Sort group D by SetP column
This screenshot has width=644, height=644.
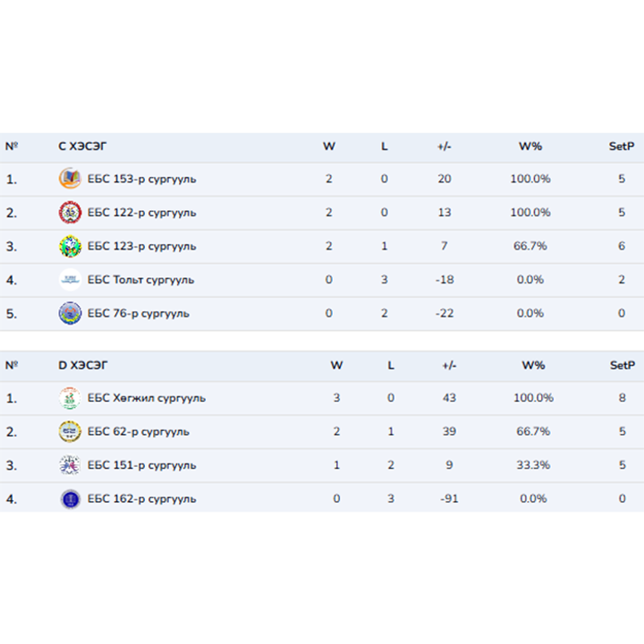pyautogui.click(x=622, y=365)
